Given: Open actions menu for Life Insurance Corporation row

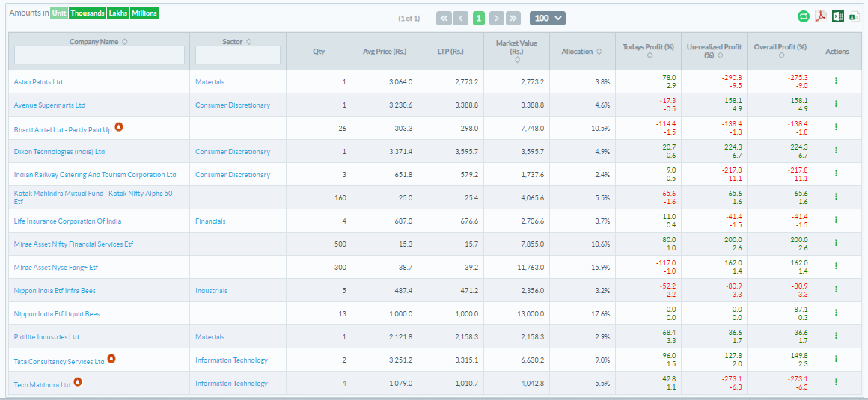Looking at the screenshot, I should point(836,221).
